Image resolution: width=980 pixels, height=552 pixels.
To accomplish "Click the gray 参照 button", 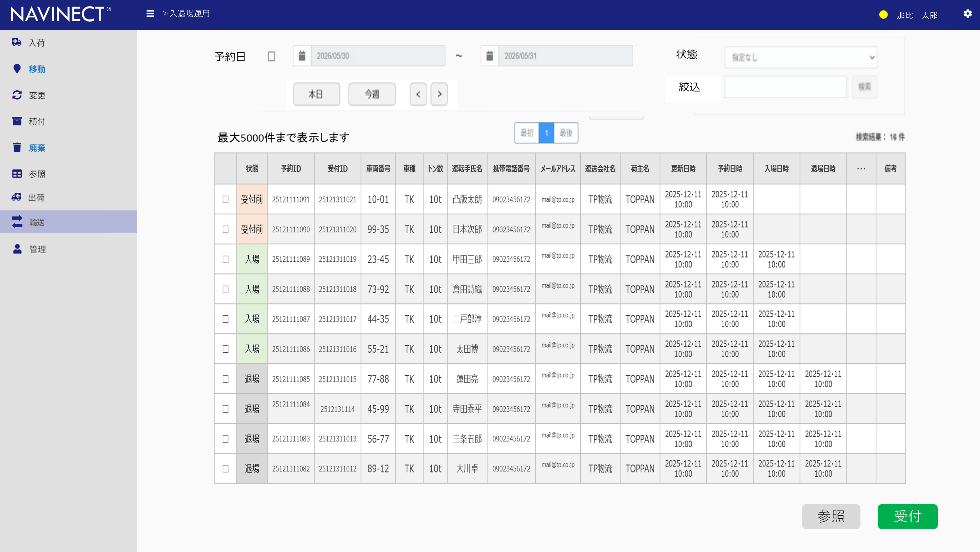I will (x=831, y=516).
